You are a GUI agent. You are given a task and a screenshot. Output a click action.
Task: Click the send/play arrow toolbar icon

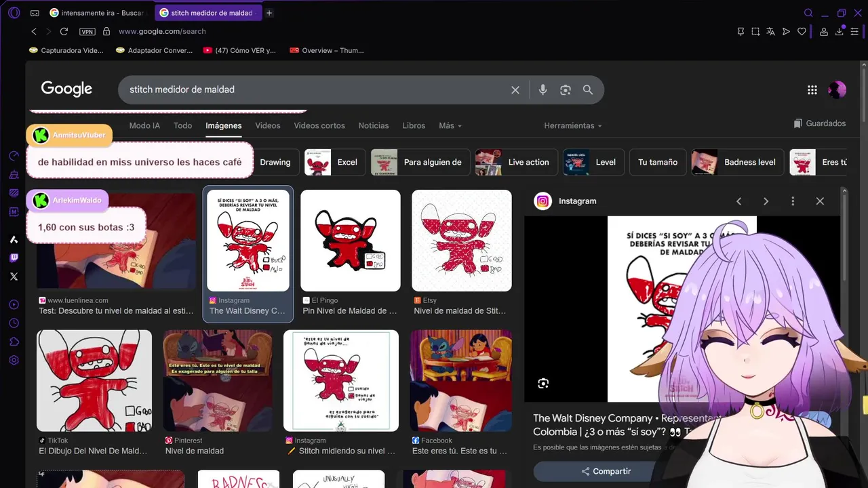point(786,32)
